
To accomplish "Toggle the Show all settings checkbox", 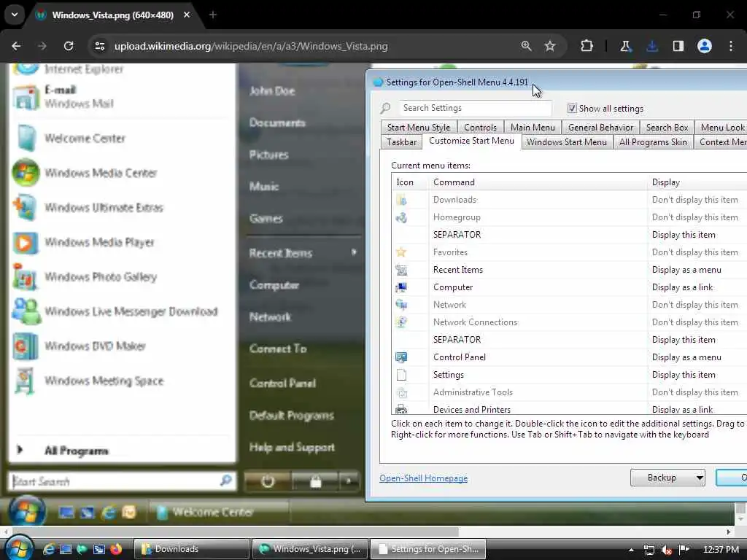I will pos(572,108).
